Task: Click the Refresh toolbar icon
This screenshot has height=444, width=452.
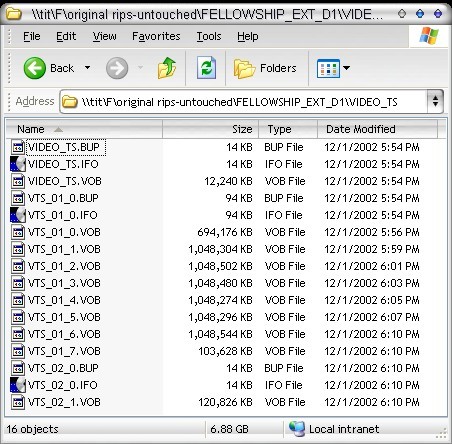Action: coord(206,68)
